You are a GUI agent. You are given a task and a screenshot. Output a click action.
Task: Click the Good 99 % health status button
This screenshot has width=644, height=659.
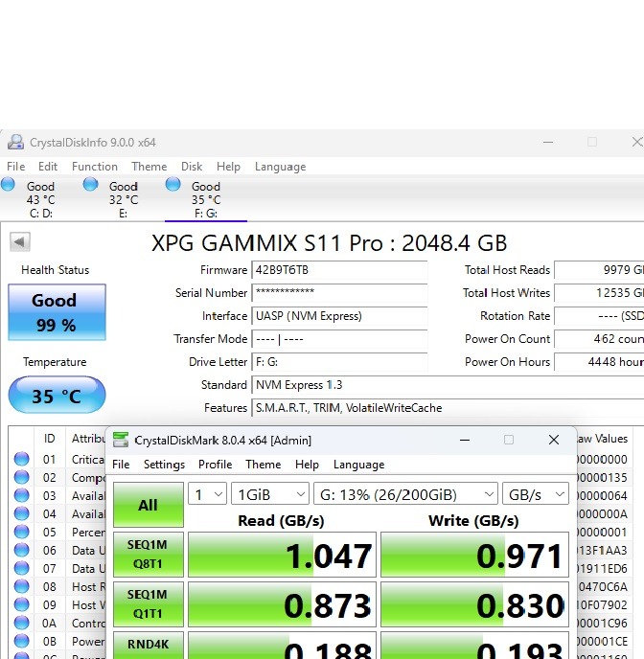[57, 312]
